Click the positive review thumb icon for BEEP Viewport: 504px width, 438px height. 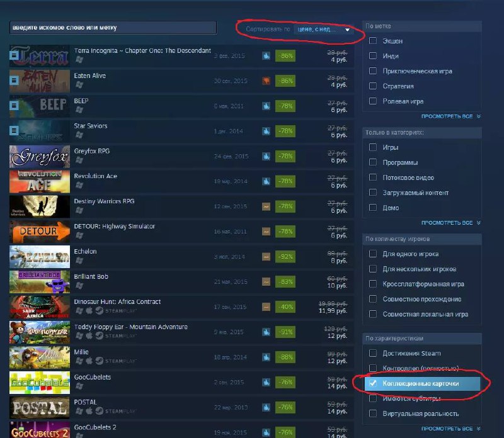pyautogui.click(x=266, y=106)
